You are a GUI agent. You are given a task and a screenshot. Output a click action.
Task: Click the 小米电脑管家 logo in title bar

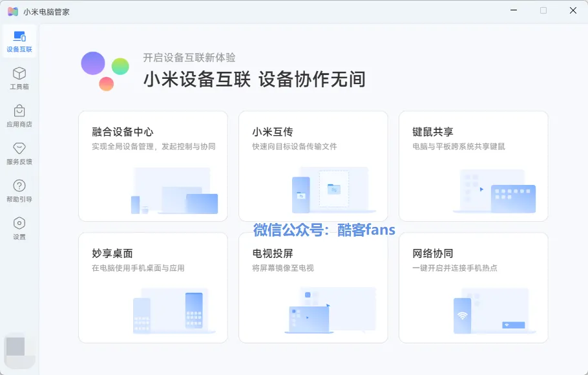pyautogui.click(x=13, y=12)
